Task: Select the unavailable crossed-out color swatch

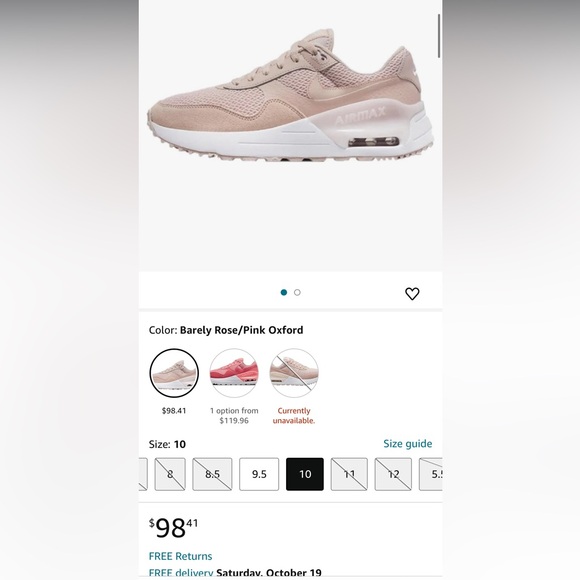Action: [x=294, y=373]
